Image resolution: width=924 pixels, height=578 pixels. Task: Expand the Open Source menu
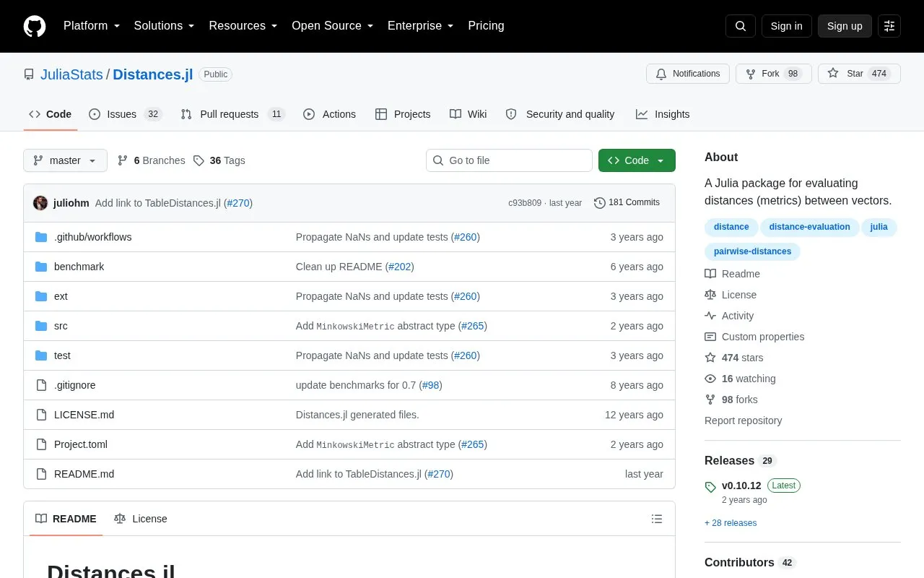(x=333, y=26)
